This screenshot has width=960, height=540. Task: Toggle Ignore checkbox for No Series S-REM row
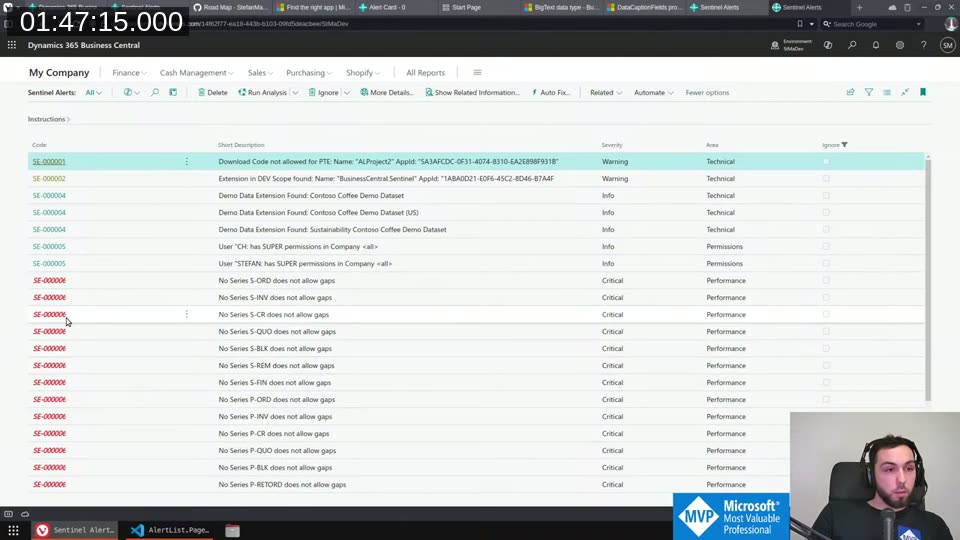point(826,366)
